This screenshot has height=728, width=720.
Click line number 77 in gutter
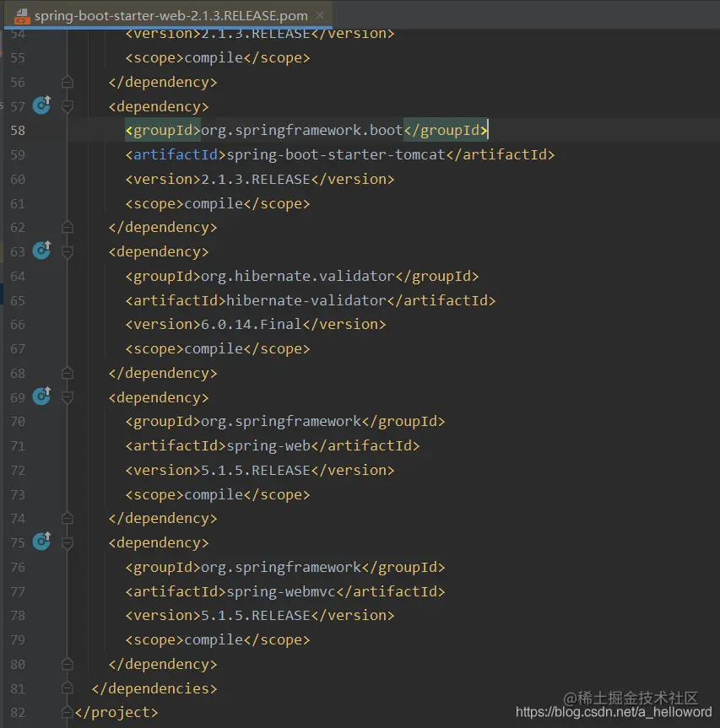tap(18, 592)
